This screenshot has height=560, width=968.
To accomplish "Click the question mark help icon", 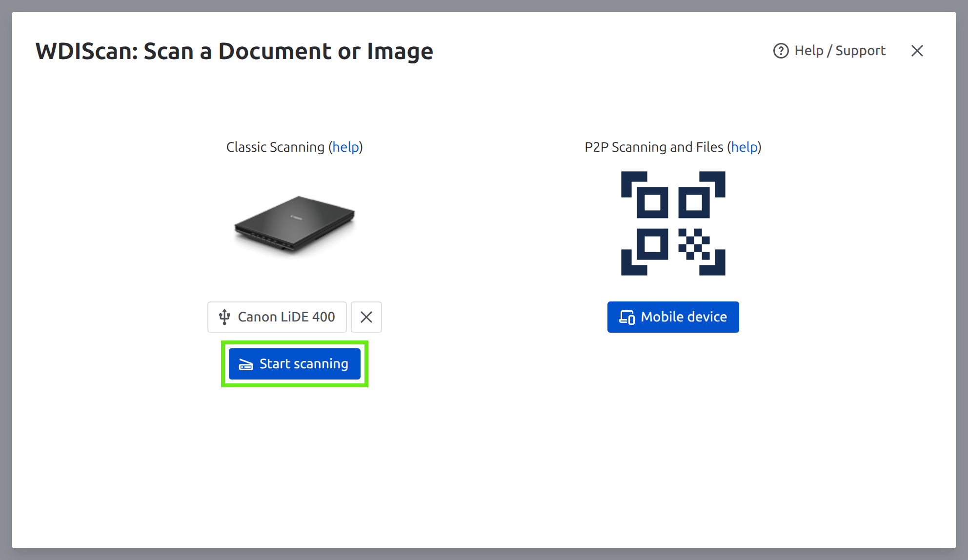I will tap(781, 51).
